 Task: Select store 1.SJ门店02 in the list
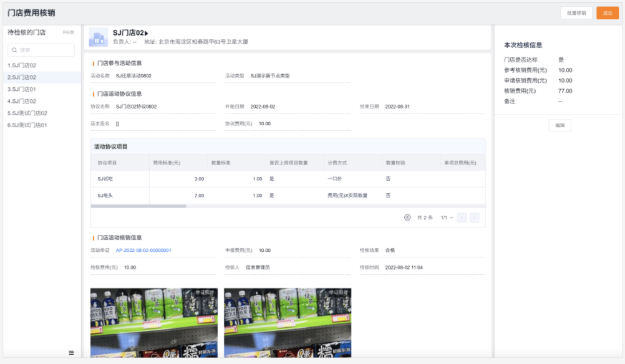(x=42, y=65)
